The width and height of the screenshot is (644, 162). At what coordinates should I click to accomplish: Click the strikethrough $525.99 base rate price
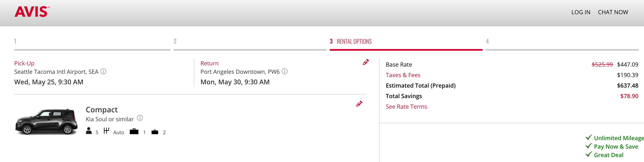[x=602, y=65]
